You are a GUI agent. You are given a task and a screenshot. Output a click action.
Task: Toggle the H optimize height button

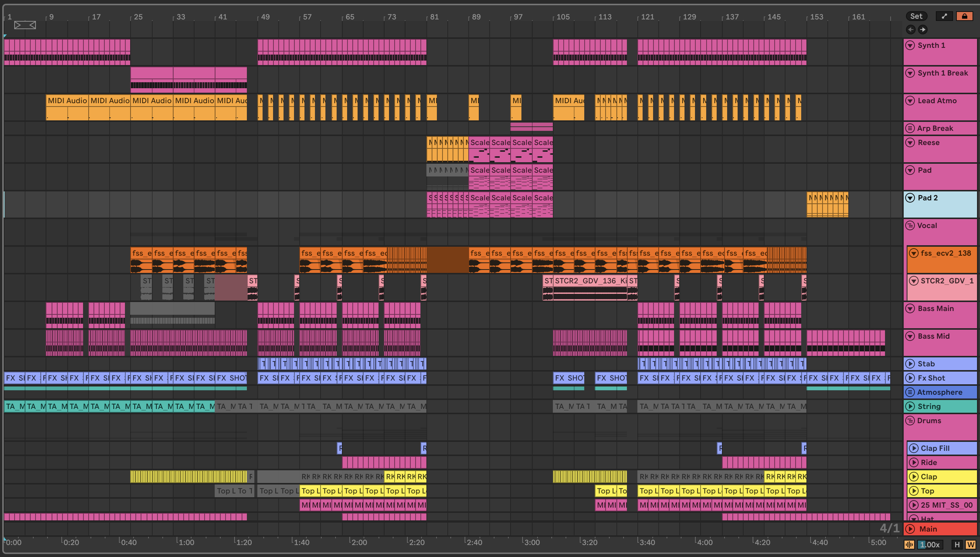coord(957,544)
